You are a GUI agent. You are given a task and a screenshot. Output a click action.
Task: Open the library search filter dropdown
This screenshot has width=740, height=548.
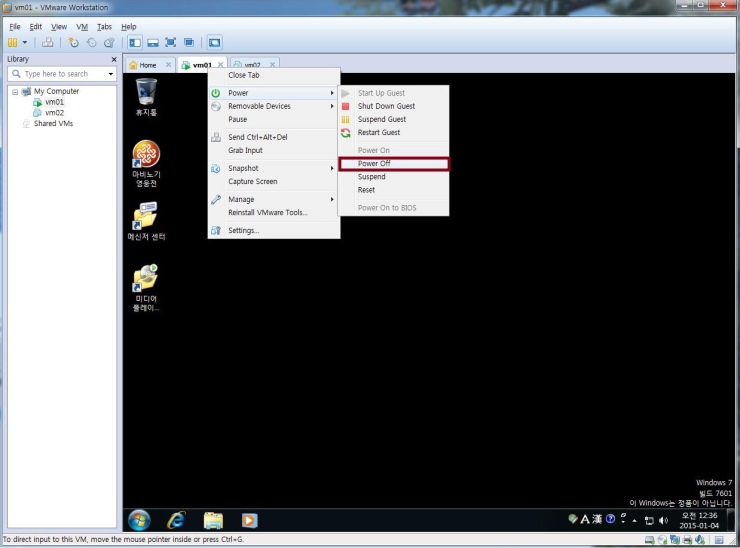tap(111, 74)
